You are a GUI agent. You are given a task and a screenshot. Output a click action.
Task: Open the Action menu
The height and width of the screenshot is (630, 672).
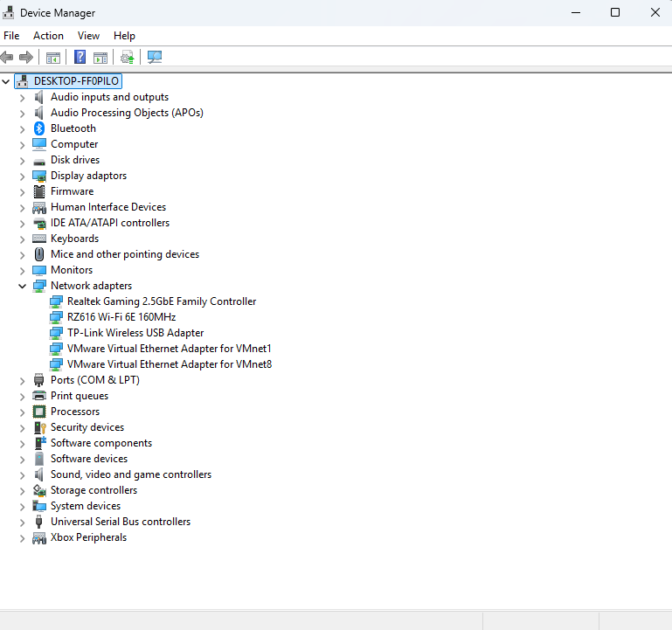pos(48,36)
